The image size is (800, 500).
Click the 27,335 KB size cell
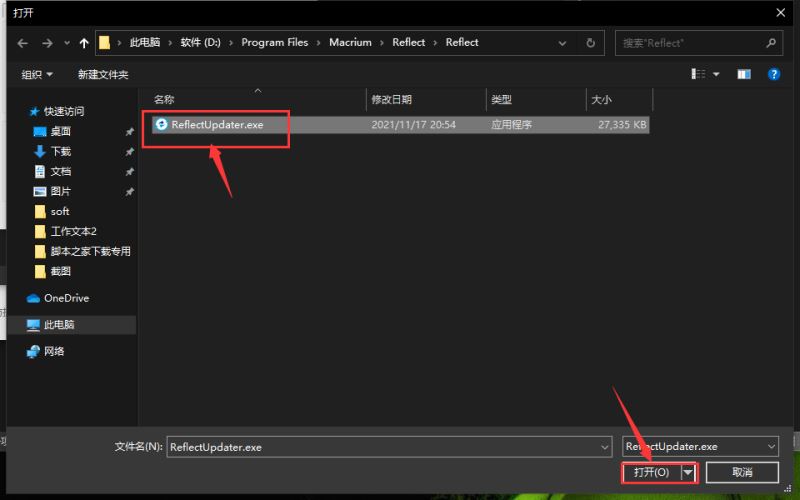pyautogui.click(x=622, y=125)
